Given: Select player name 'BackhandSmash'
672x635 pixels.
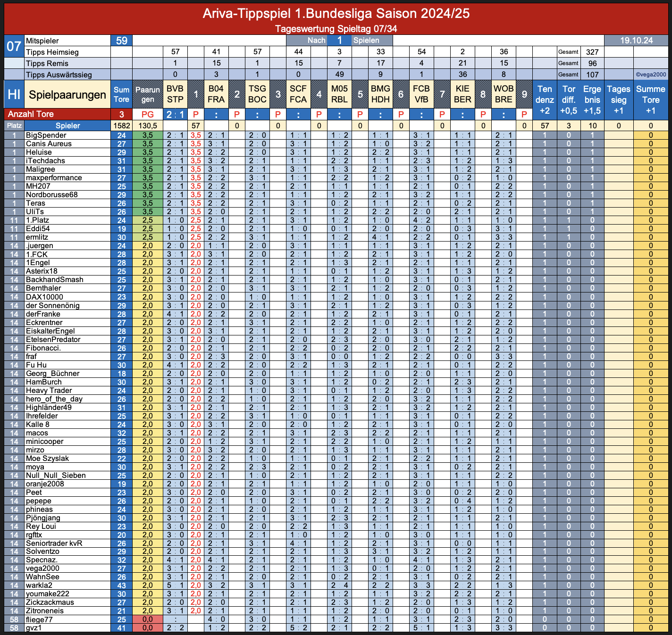Looking at the screenshot, I should 54,280.
